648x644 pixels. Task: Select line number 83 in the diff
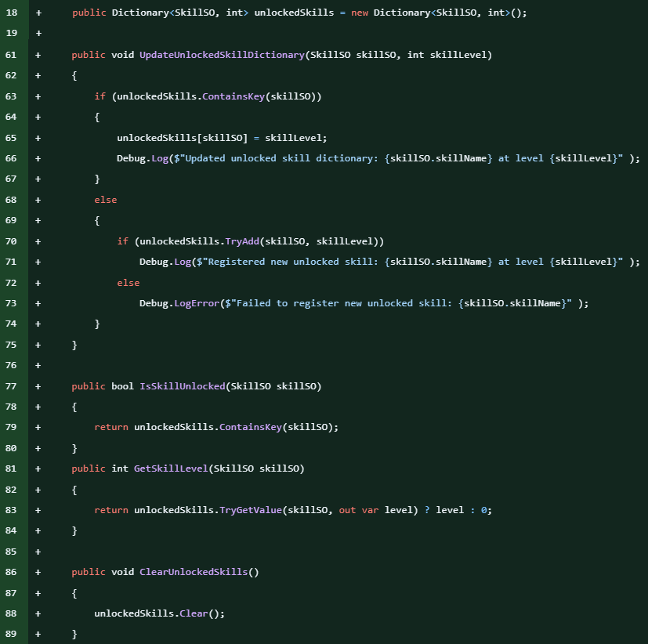[11, 510]
